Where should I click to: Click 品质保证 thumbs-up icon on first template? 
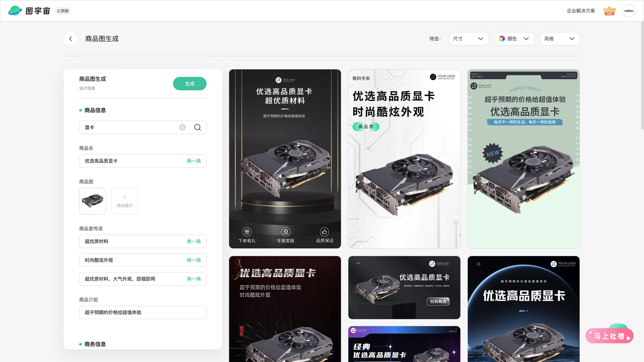coord(325,232)
